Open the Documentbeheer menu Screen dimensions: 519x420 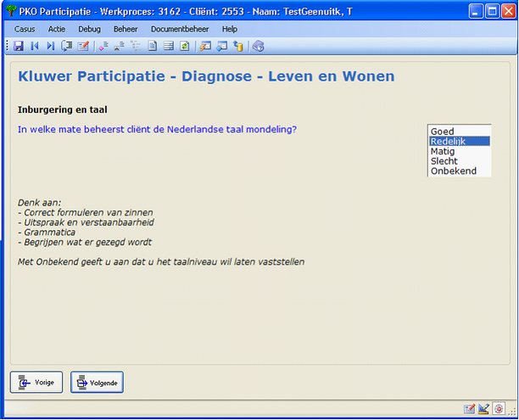pos(180,29)
